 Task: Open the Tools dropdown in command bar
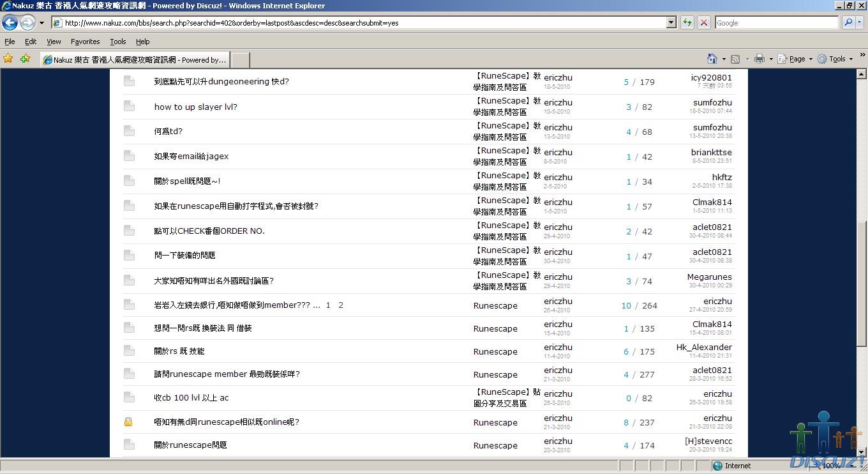click(837, 59)
